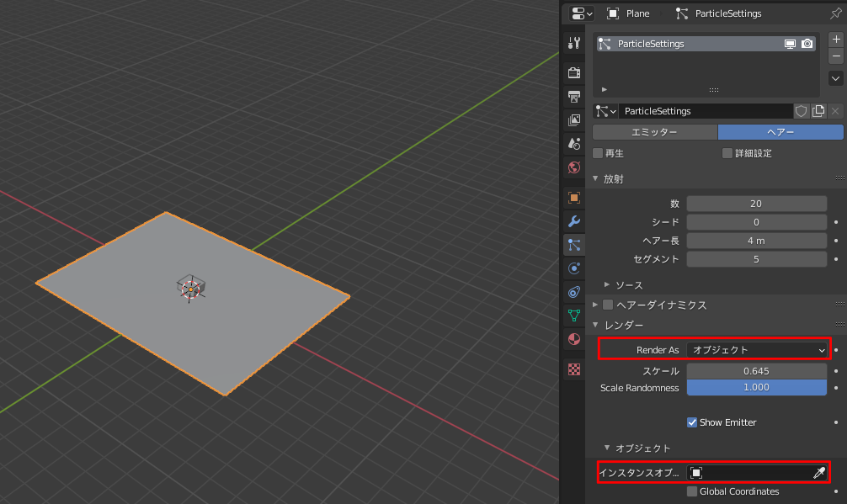Switch particle type to エミッター
847x504 pixels.
(655, 132)
